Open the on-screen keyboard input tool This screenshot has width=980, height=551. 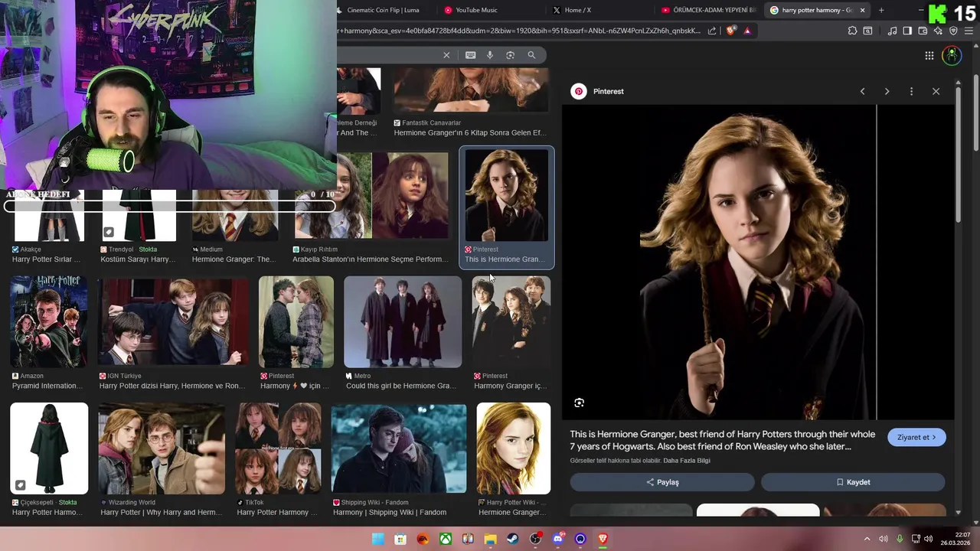[470, 55]
